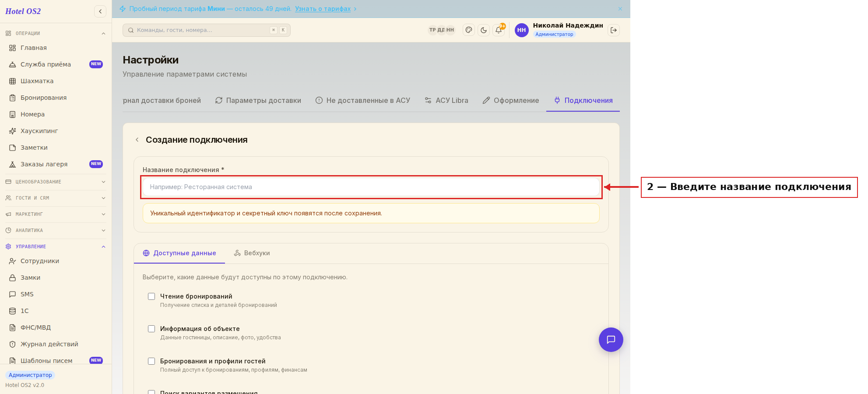Open Номера in sidebar
Viewport: 868px width, 394px height.
tap(56, 114)
